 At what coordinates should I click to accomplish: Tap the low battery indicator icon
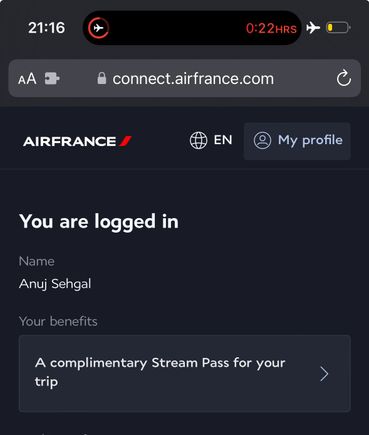338,28
